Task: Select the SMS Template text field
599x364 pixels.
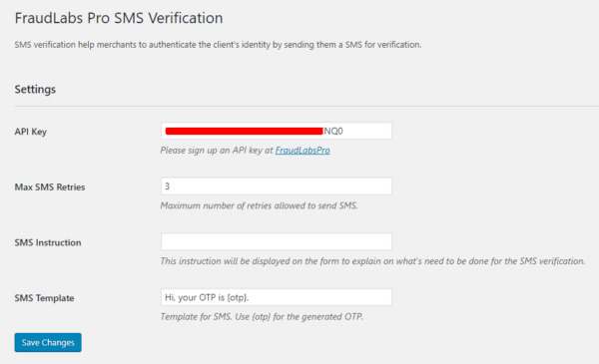Action: pos(277,297)
